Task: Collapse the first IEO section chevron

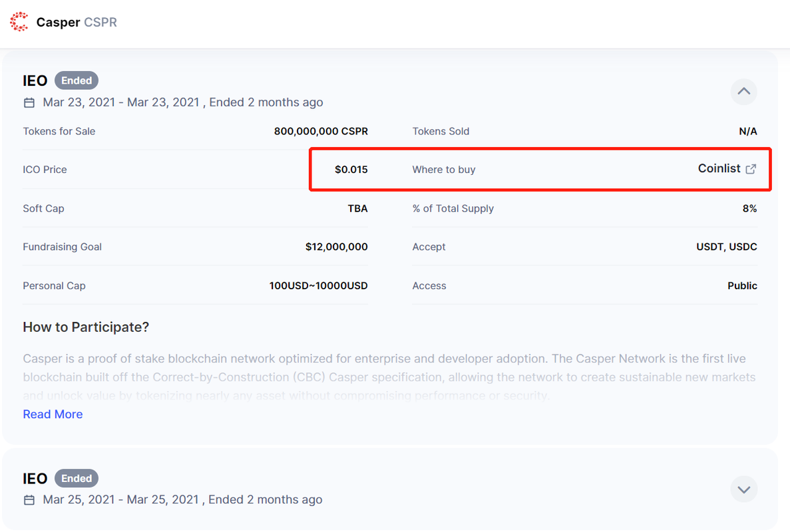Action: (x=743, y=92)
